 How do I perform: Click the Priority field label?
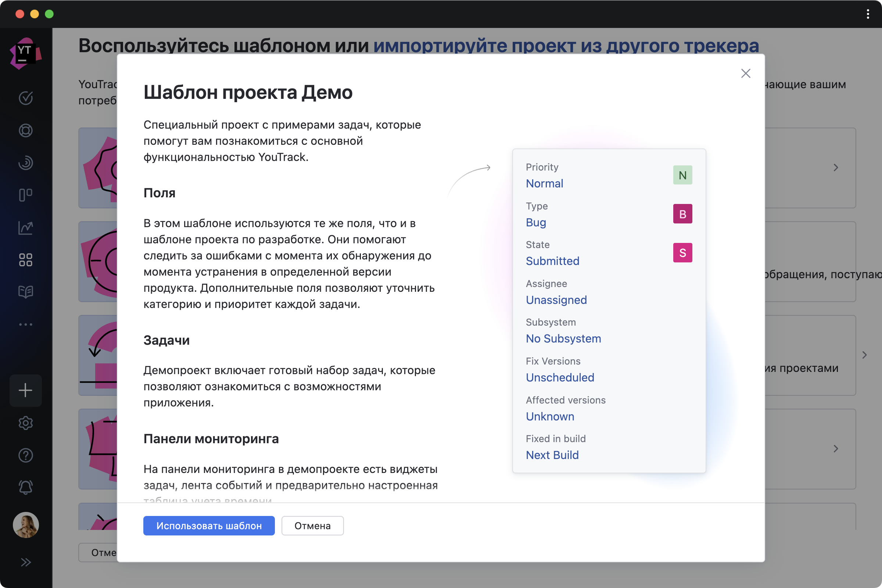pyautogui.click(x=542, y=167)
